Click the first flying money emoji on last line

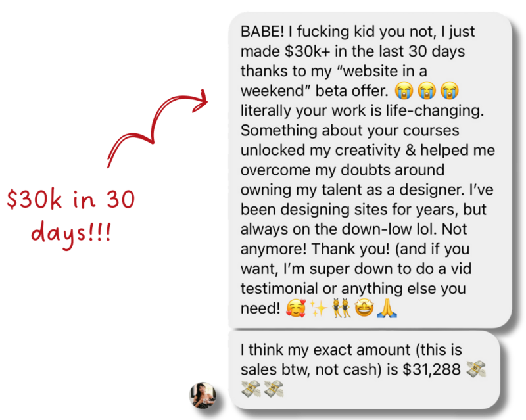251,389
